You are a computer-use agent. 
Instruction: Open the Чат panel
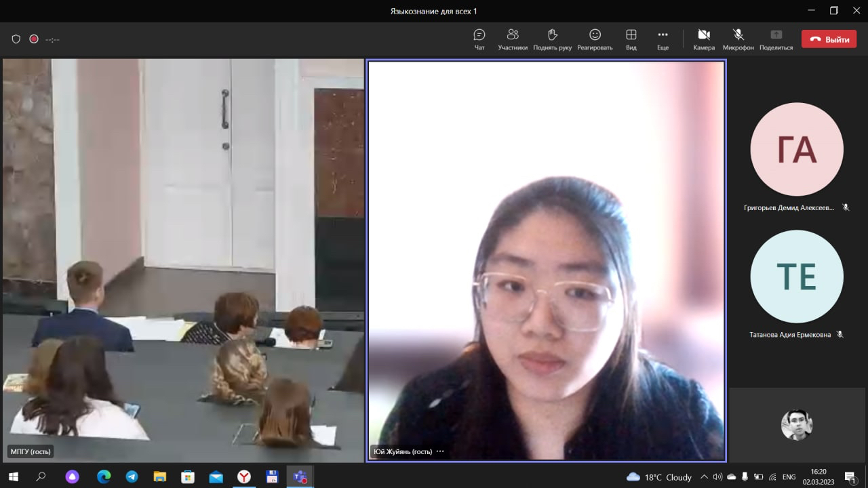tap(479, 39)
